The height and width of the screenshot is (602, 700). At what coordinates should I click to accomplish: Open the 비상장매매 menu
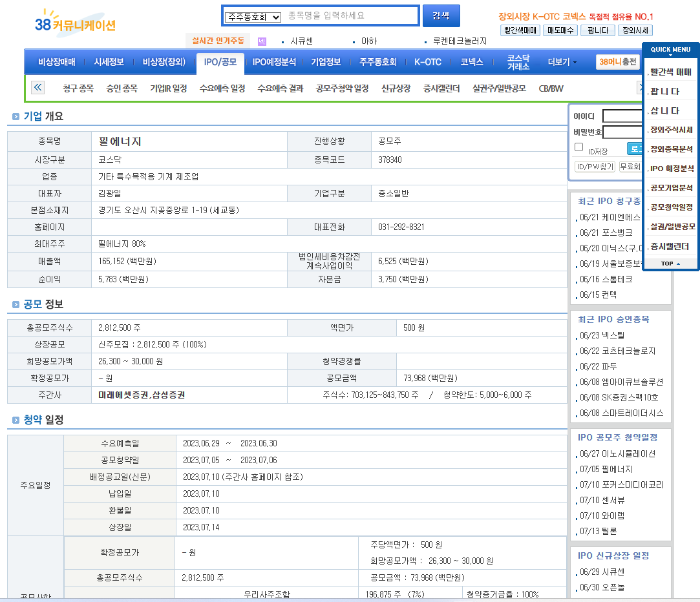57,62
